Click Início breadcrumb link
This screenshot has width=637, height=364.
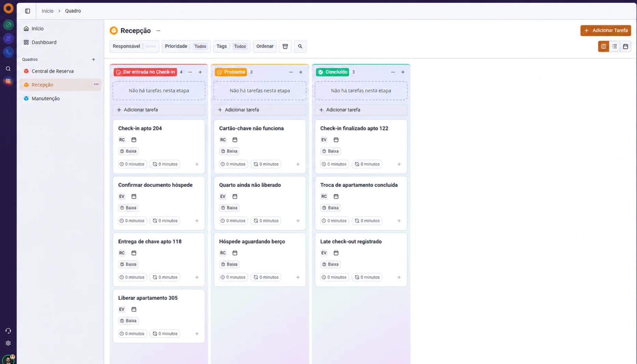click(48, 11)
